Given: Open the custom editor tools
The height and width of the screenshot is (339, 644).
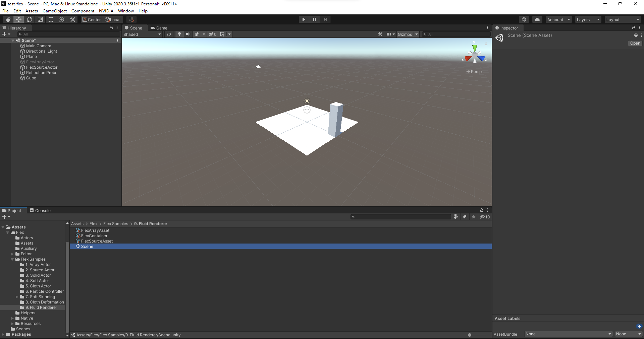Looking at the screenshot, I should tap(72, 19).
